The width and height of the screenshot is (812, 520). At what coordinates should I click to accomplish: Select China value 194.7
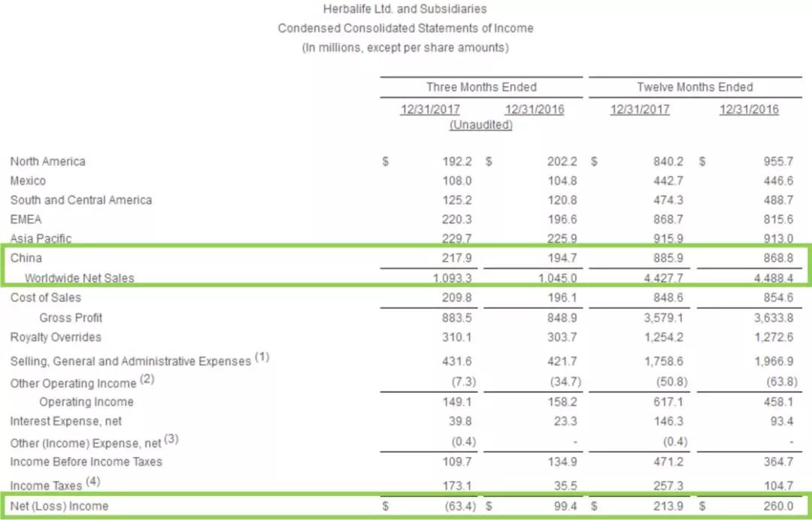(562, 258)
